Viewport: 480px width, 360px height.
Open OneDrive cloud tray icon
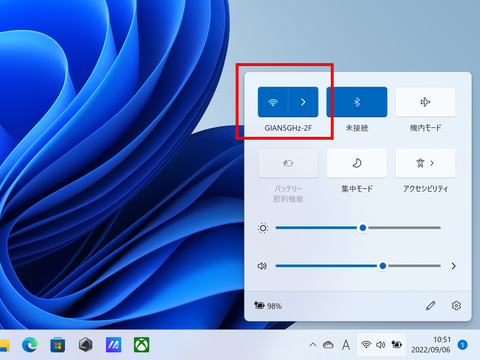pyautogui.click(x=328, y=345)
